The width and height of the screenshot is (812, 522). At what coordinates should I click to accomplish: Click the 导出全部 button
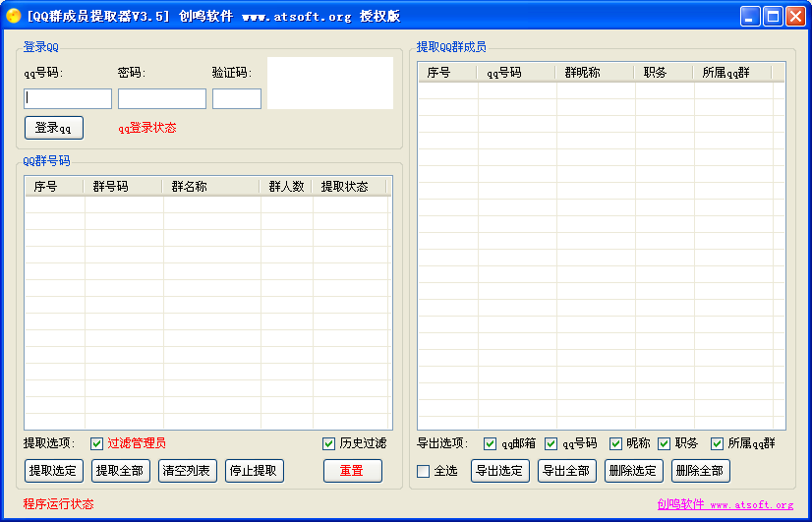point(566,471)
